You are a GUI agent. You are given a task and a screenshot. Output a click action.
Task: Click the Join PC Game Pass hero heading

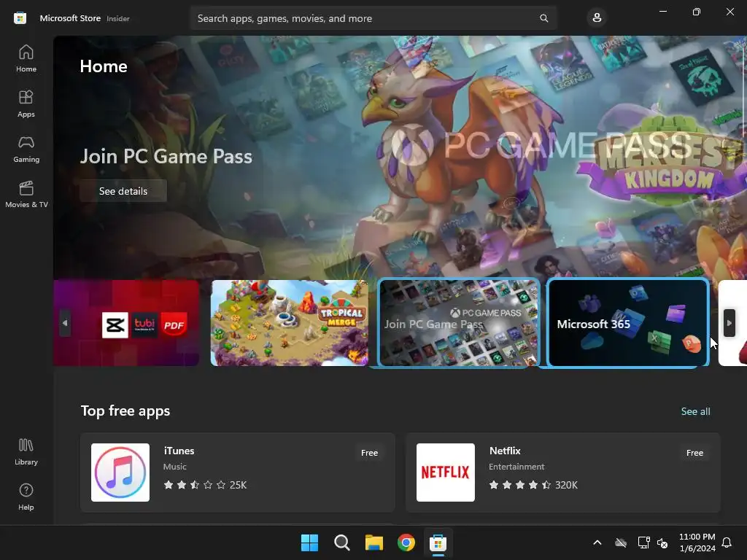point(166,156)
